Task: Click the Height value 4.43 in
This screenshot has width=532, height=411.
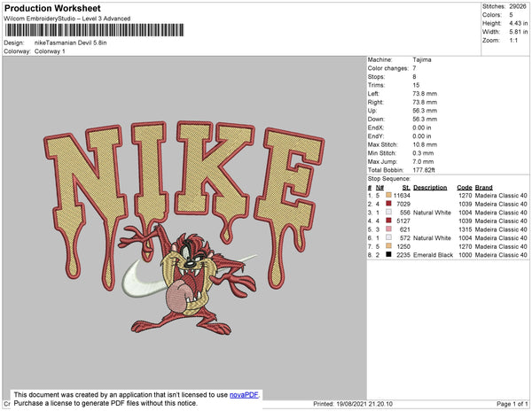Action: pos(519,23)
